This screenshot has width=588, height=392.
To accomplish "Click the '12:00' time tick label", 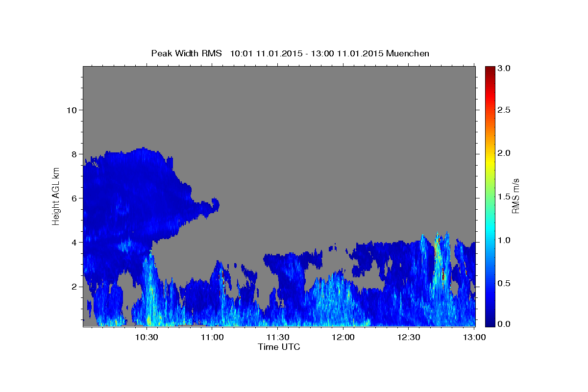I will pyautogui.click(x=343, y=337).
